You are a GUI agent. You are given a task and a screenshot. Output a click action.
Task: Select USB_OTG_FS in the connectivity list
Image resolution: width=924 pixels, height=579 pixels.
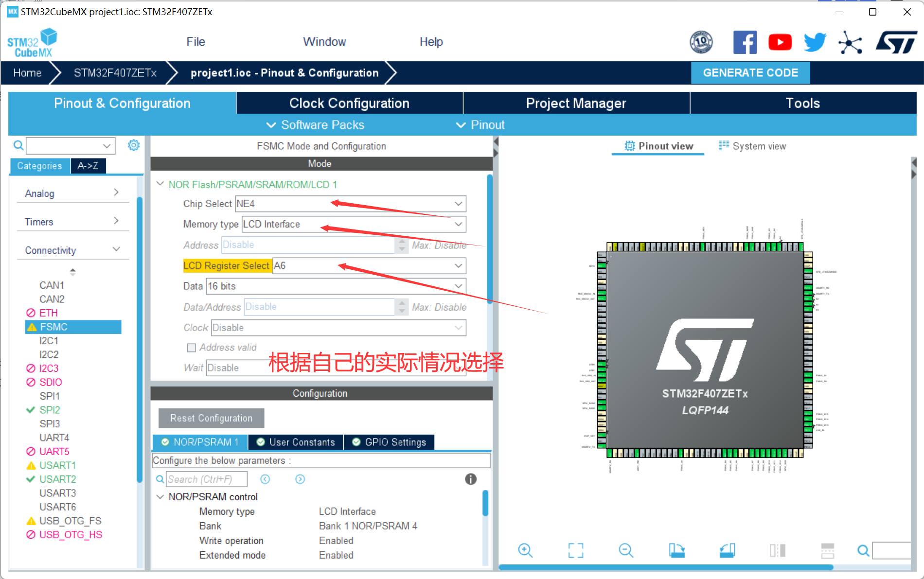tap(70, 521)
